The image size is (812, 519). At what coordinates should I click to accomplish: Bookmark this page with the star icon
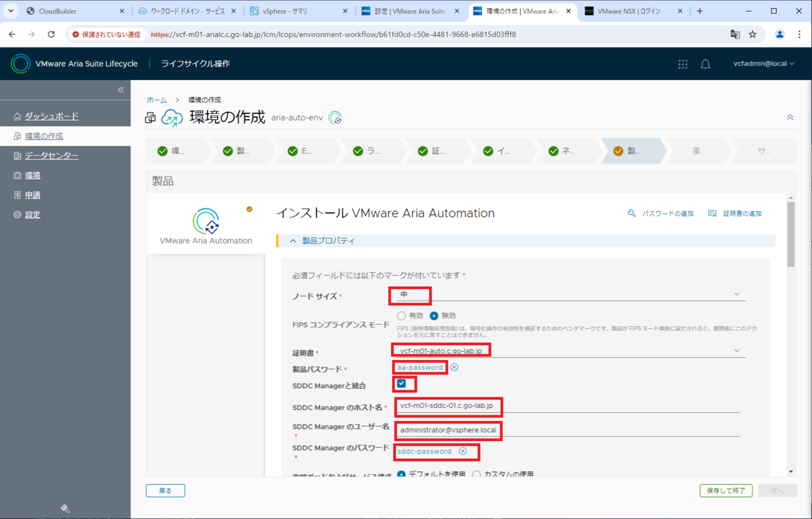(x=752, y=34)
